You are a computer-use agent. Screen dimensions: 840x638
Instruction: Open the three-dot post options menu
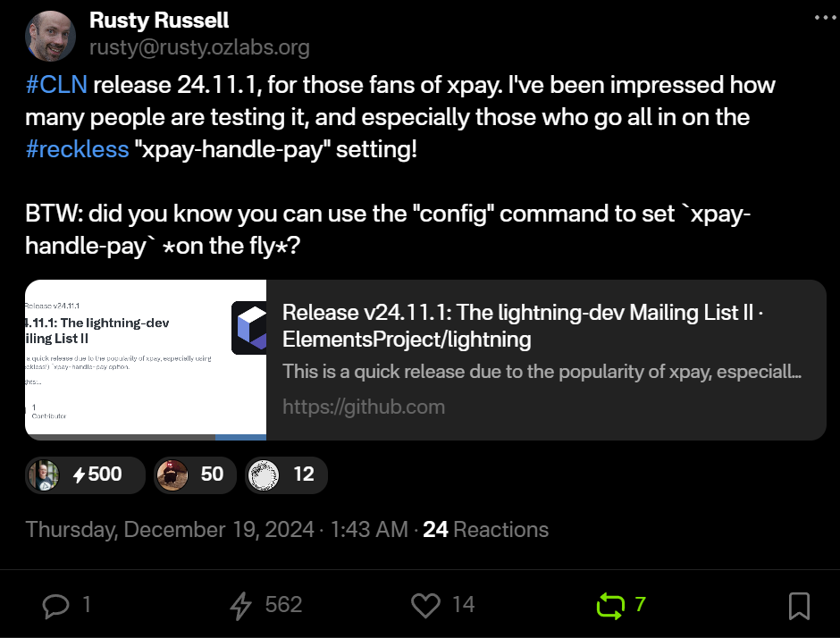[822, 17]
